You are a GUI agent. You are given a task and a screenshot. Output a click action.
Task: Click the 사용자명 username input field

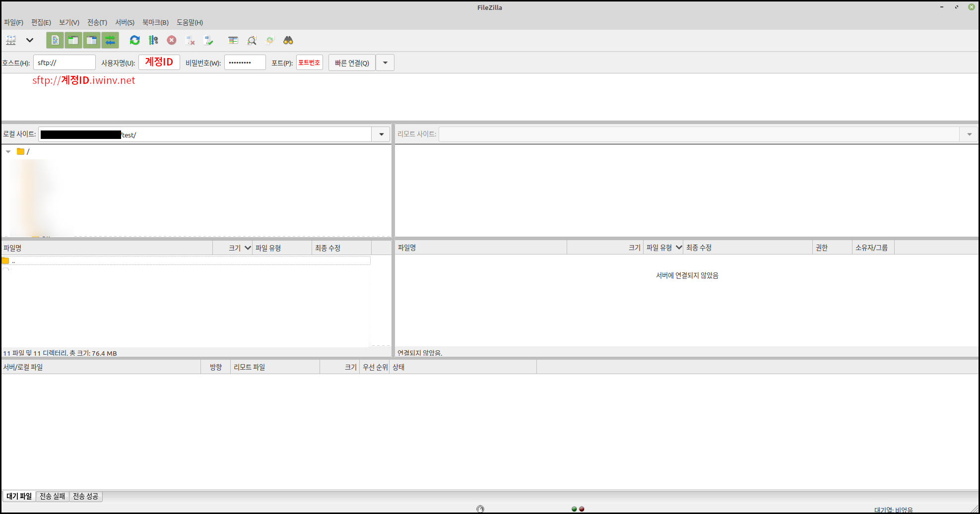(159, 63)
